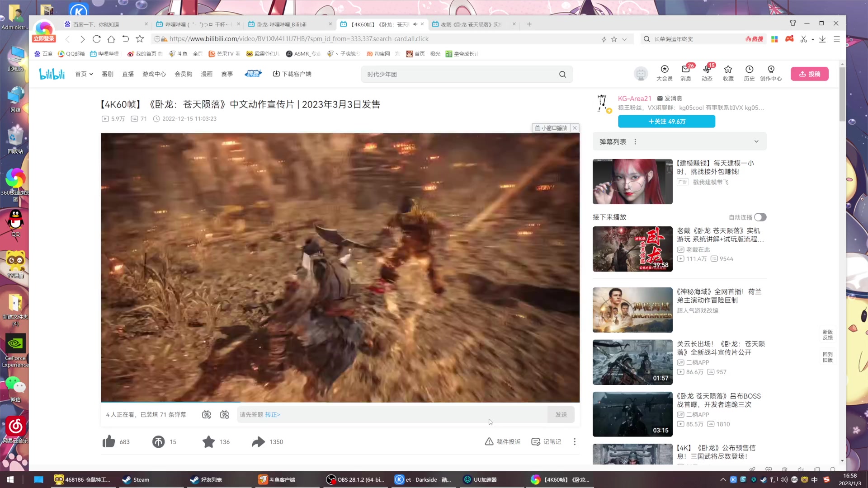The height and width of the screenshot is (488, 868).
Task: Toggle danmaku display icon beside input
Action: [207, 414]
